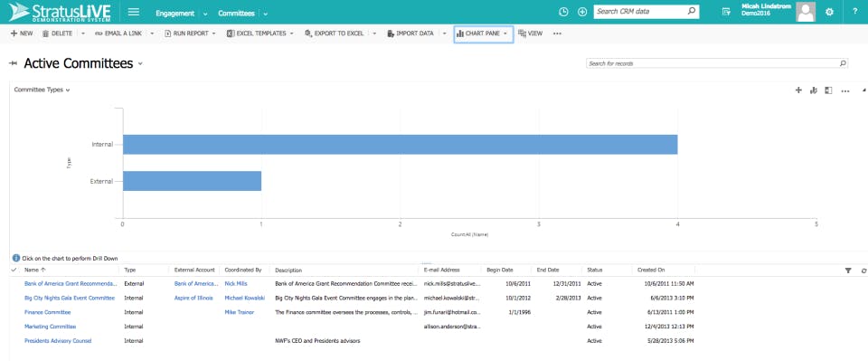Click the Engagement nav item
868x361 pixels.
[175, 14]
